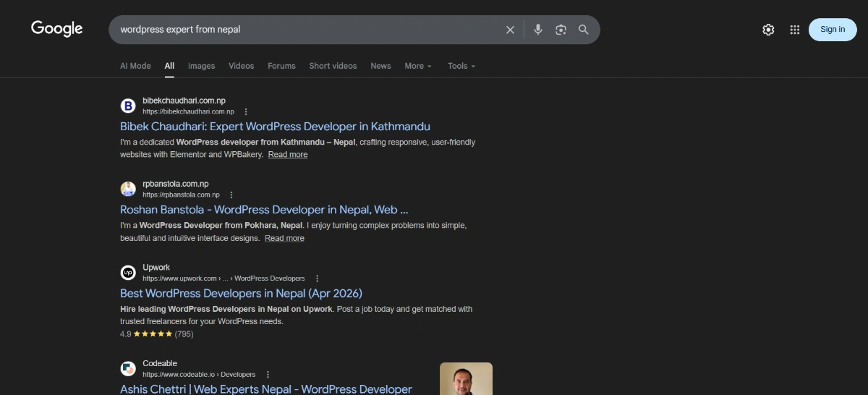Switch to AI Mode tab
This screenshot has height=395, width=868.
[x=135, y=66]
